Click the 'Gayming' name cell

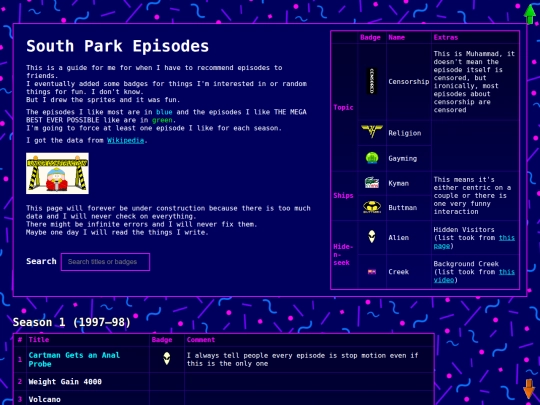click(x=408, y=158)
